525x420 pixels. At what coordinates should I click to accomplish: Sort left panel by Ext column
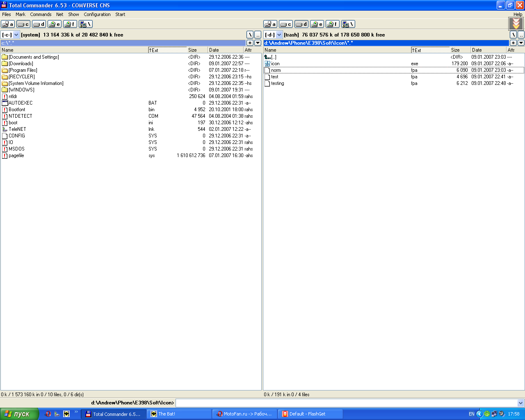point(167,50)
